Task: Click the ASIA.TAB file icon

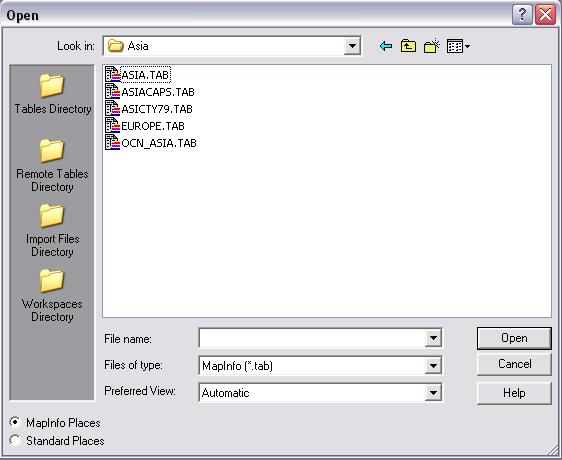Action: pyautogui.click(x=112, y=75)
